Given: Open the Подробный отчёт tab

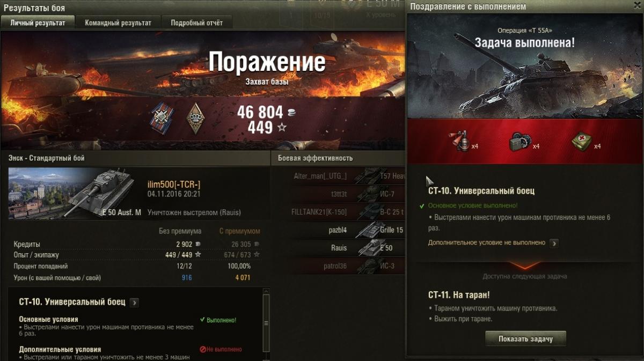Looking at the screenshot, I should click(x=197, y=23).
